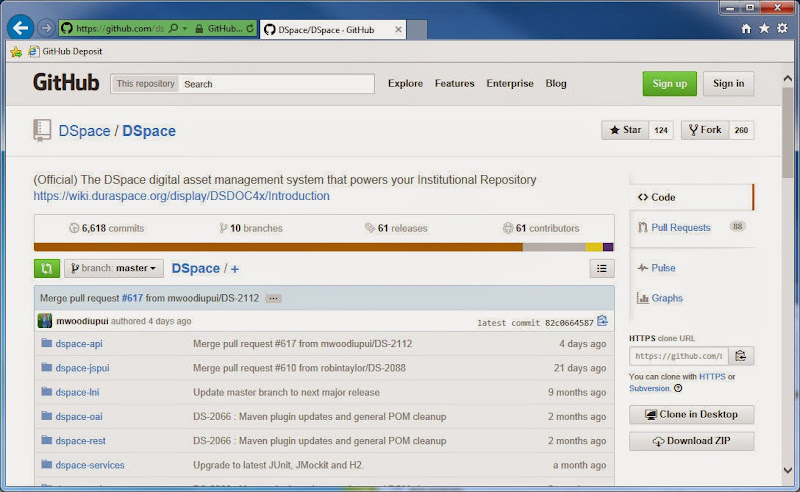Open the bold DSpace repository name link
800x492 pixels.
[x=149, y=131]
